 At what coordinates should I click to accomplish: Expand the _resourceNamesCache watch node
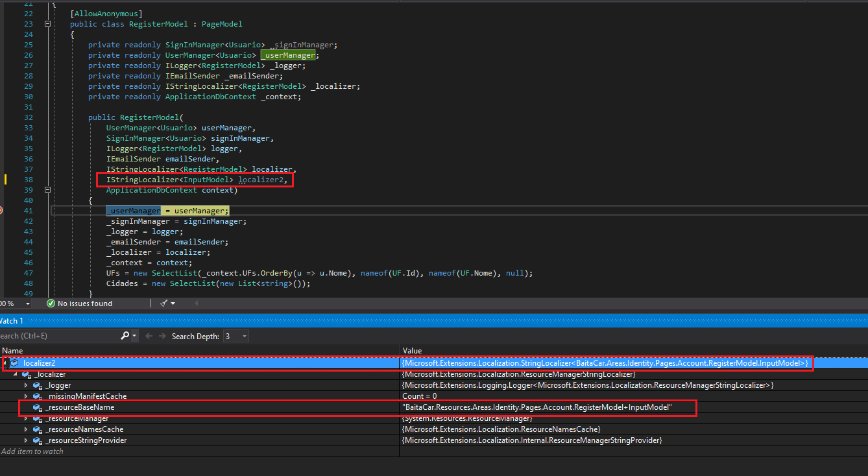[26, 429]
